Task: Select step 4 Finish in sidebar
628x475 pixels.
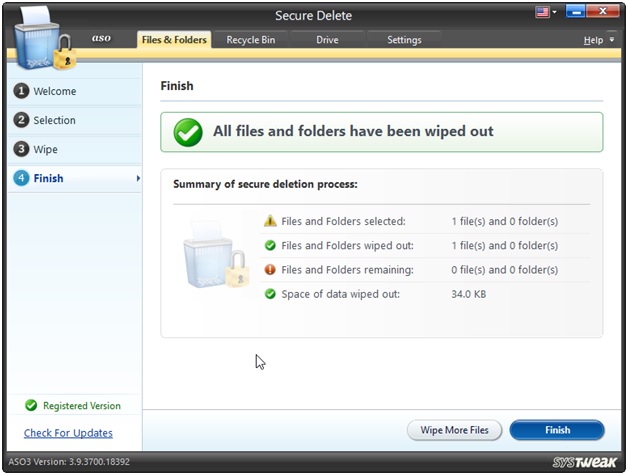Action: click(x=74, y=178)
